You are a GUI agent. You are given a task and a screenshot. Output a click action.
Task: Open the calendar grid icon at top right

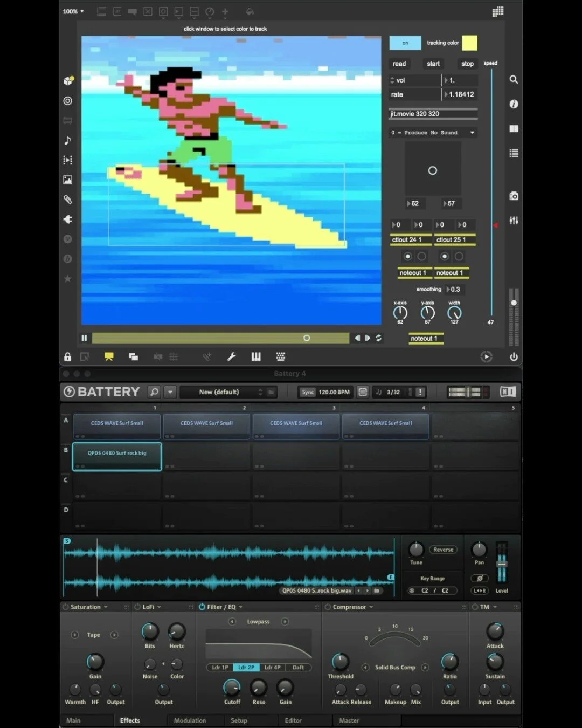click(x=498, y=11)
